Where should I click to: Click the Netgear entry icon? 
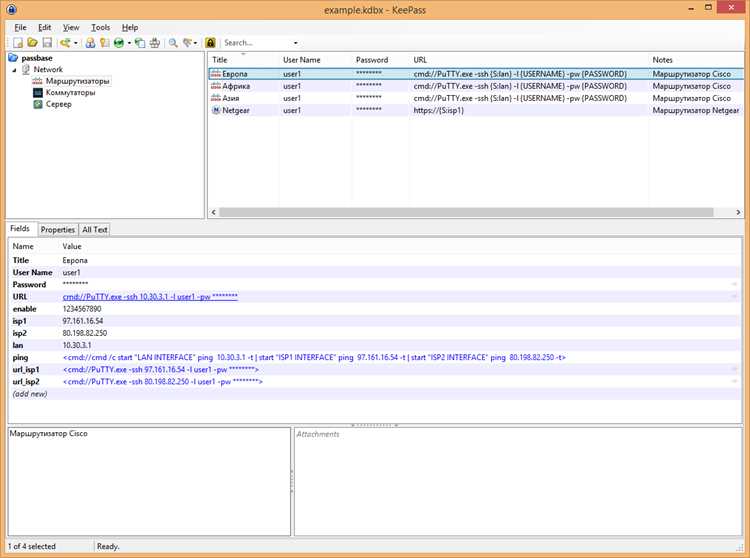pyautogui.click(x=216, y=110)
